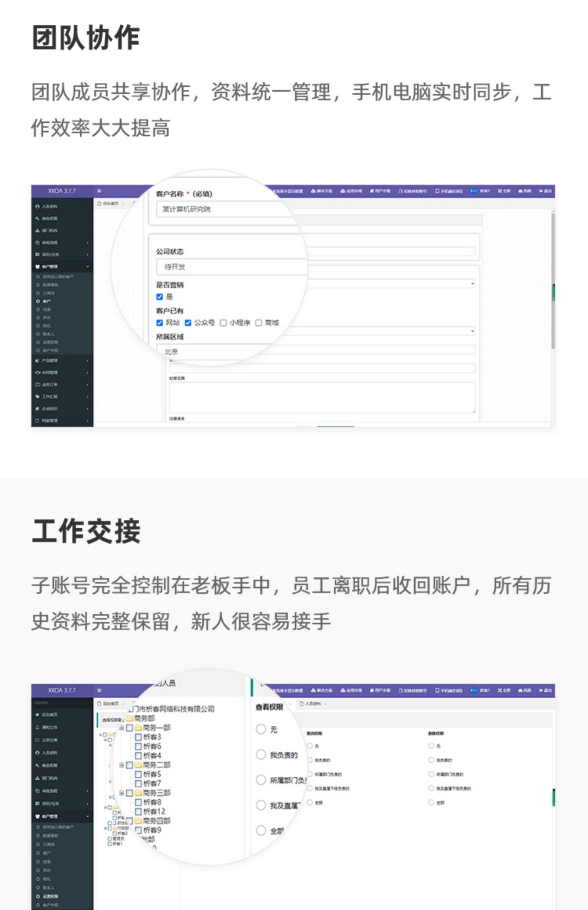
Task: Switch to 人员资料 tab in 工作交接 screenshot
Action: 313,703
